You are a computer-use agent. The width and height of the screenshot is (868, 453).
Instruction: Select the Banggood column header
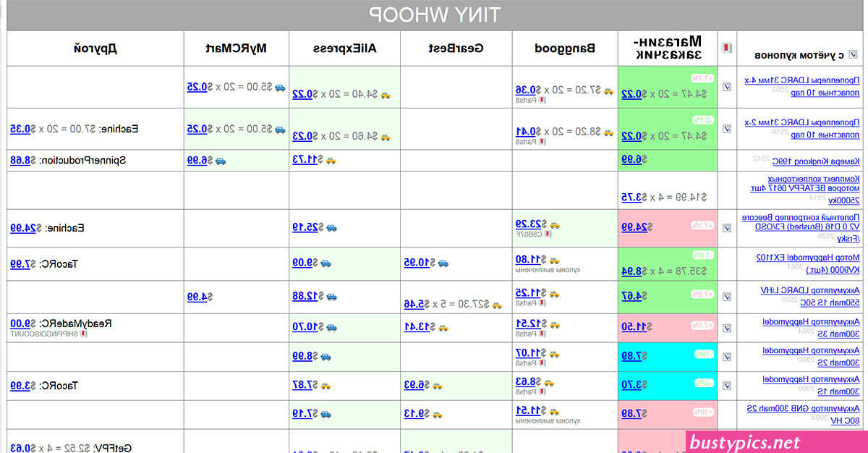pos(565,48)
